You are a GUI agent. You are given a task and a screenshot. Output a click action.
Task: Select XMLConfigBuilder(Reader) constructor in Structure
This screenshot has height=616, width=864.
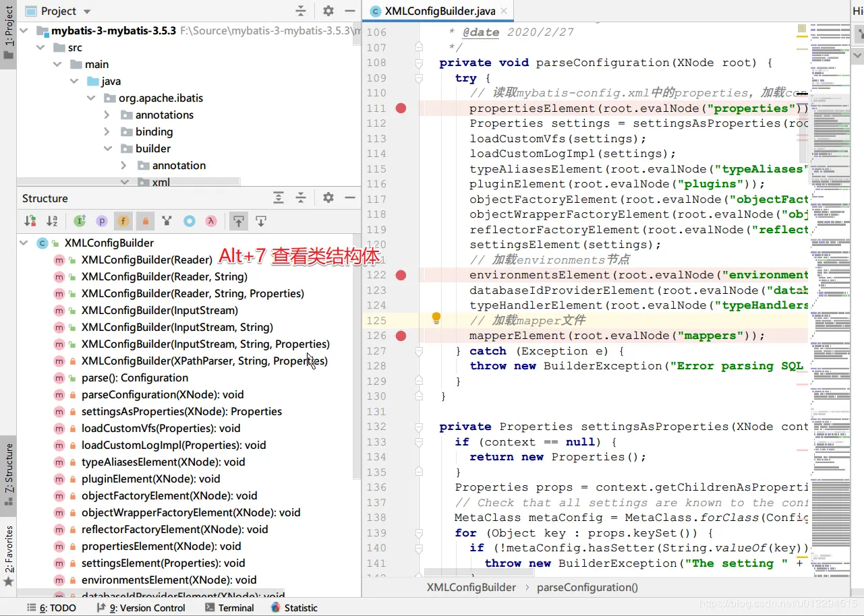[x=147, y=260]
